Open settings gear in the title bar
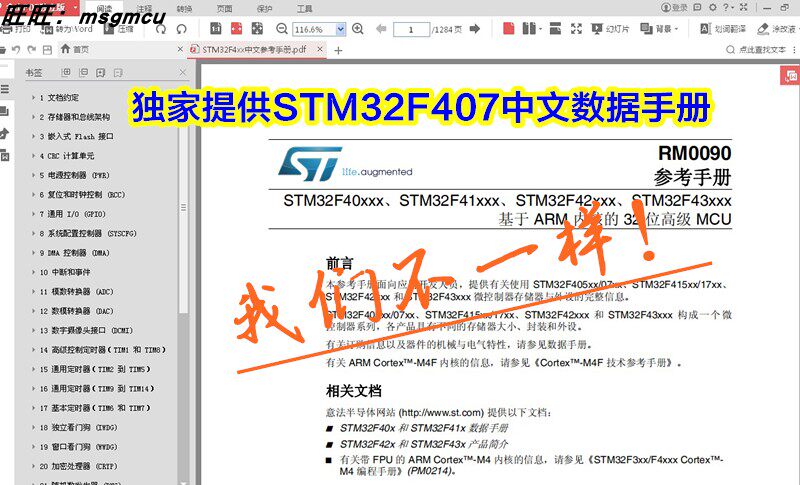800x485 pixels. tap(713, 8)
